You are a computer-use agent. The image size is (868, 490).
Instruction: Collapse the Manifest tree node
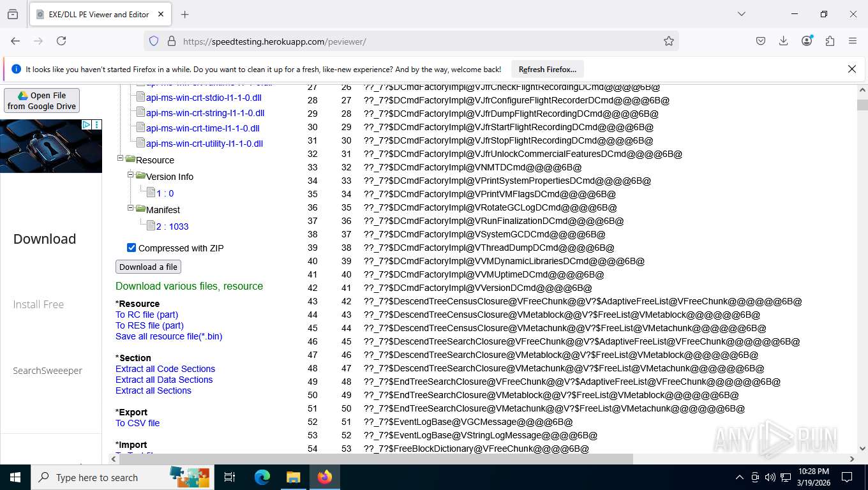coord(130,207)
